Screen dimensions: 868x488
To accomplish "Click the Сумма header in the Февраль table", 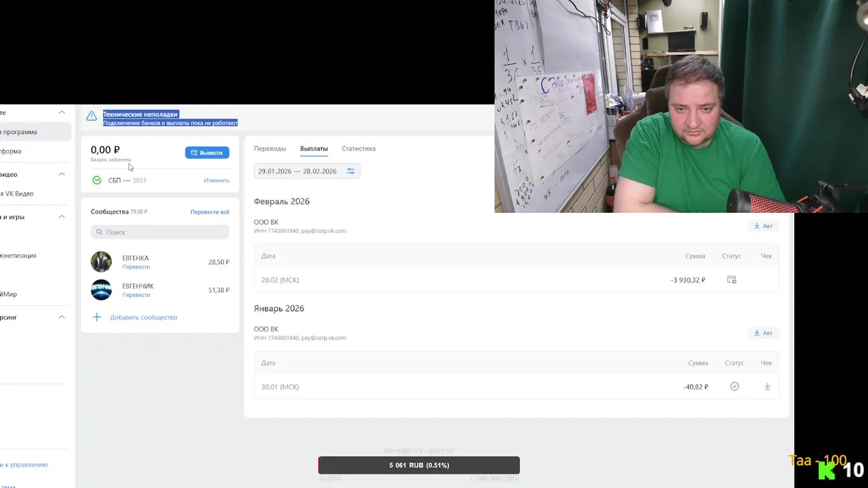I will [x=695, y=256].
